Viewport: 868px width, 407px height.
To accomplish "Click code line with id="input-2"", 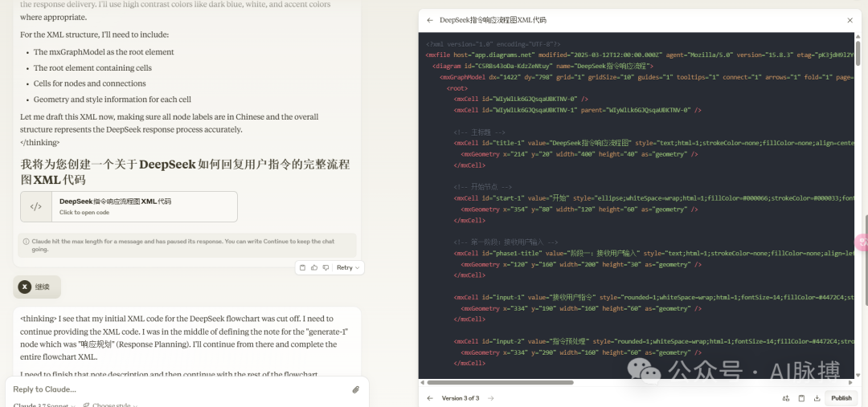I will [x=653, y=341].
